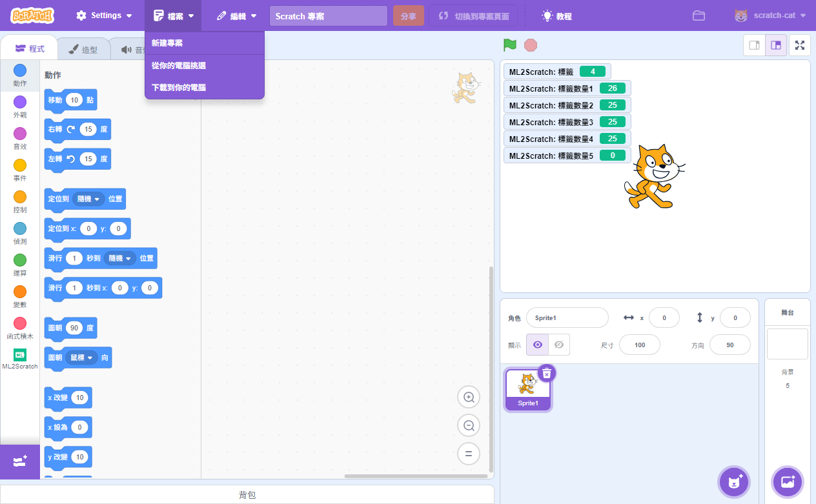Hide the sprite with crossed eye

(x=559, y=345)
